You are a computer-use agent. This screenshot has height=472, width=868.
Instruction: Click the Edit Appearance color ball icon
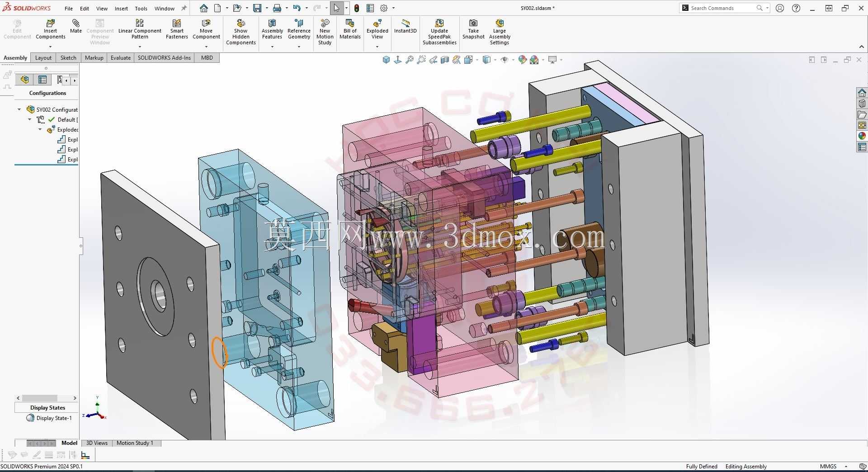(523, 60)
